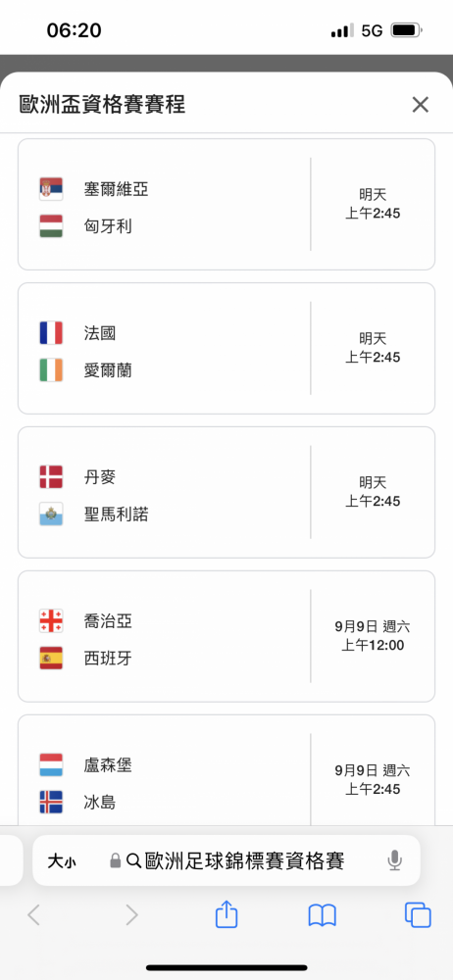The width and height of the screenshot is (453, 980).
Task: Open the Safari bookmarks icon
Action: tap(323, 915)
